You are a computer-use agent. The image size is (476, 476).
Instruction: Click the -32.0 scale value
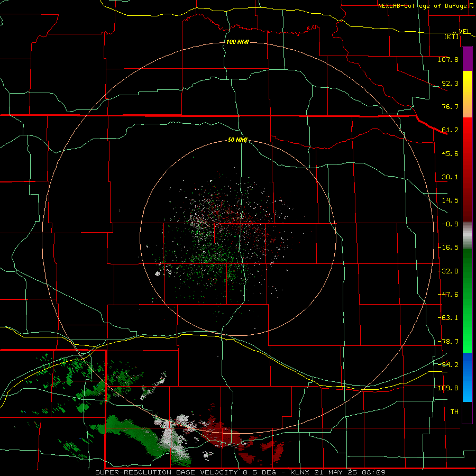(x=448, y=271)
